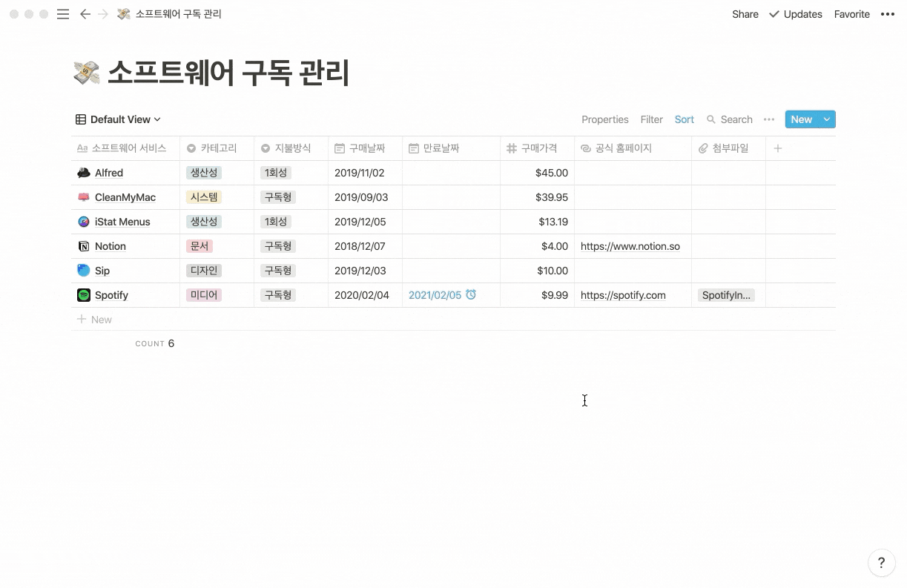The width and height of the screenshot is (907, 588).
Task: Click the Alfred hat app icon
Action: (x=84, y=173)
